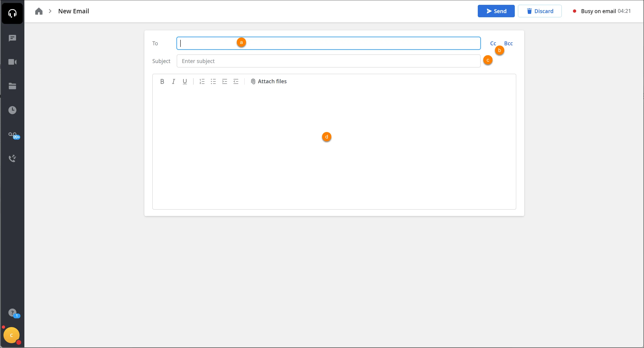Go to Home via the breadcrumb icon
This screenshot has height=348, width=644.
(39, 11)
